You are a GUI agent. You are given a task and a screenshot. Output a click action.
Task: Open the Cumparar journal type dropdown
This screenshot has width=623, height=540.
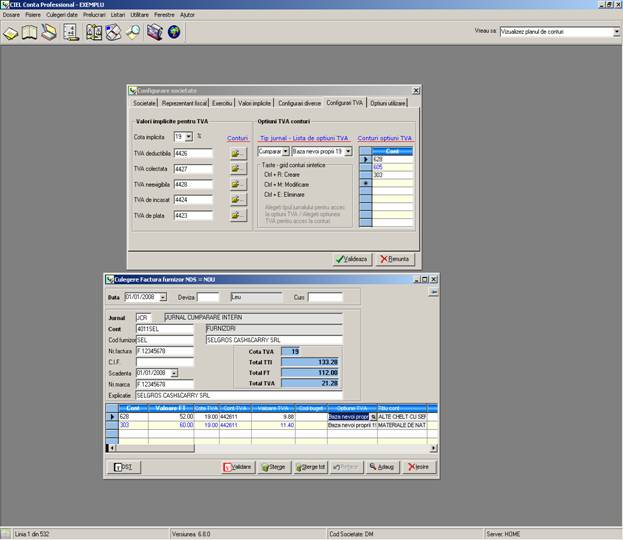(286, 151)
